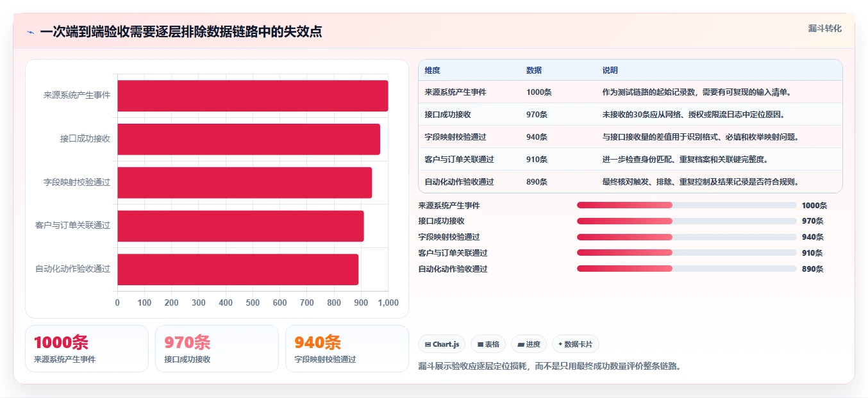The height and width of the screenshot is (398, 868).
Task: Click description starting 与接口接收量的差值
Action: (x=701, y=137)
